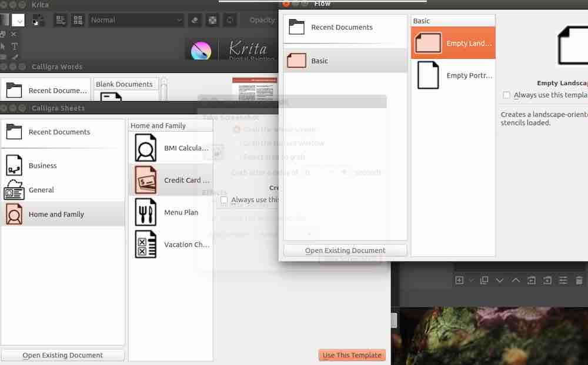
Task: Select the Business category in Sheets
Action: click(x=63, y=166)
